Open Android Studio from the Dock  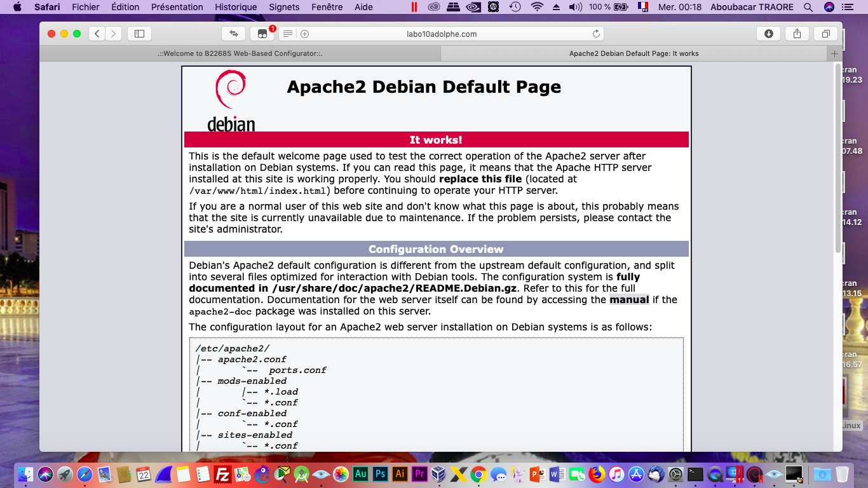pyautogui.click(x=301, y=474)
